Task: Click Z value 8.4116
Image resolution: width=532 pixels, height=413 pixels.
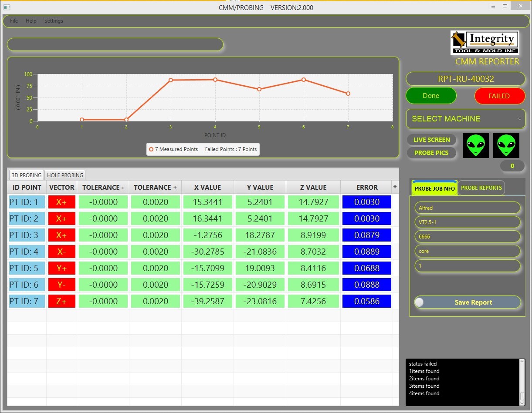Action: tap(313, 268)
